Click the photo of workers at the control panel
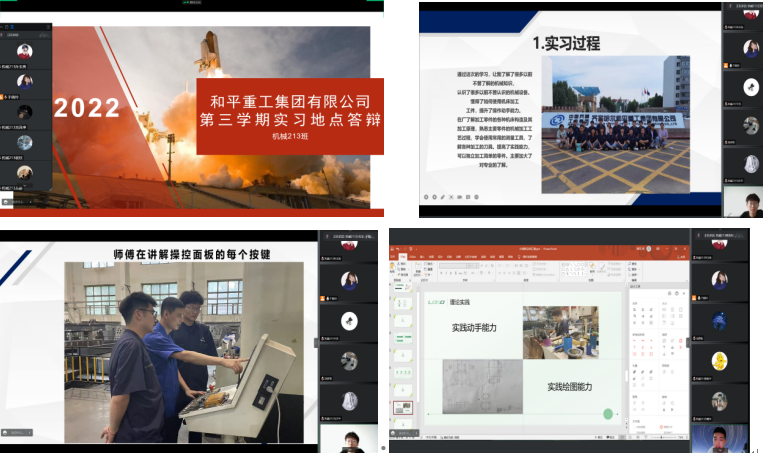 pyautogui.click(x=184, y=350)
